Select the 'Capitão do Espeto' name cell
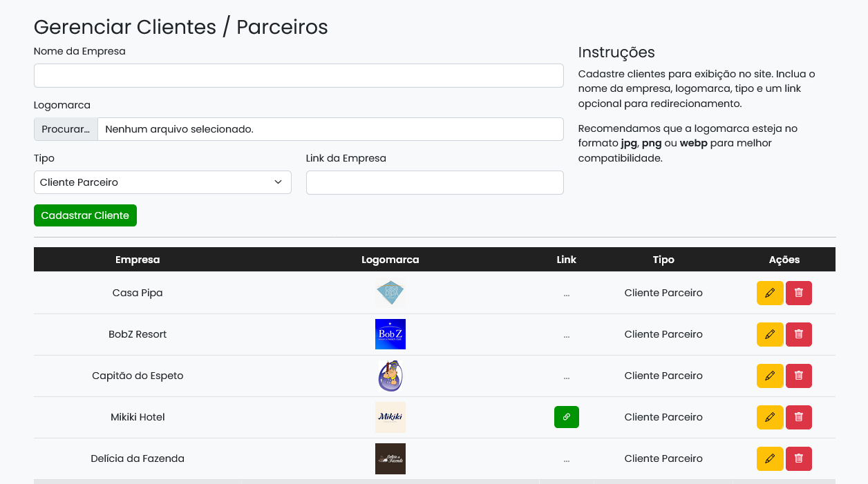Viewport: 868px width, 484px height. 138,376
